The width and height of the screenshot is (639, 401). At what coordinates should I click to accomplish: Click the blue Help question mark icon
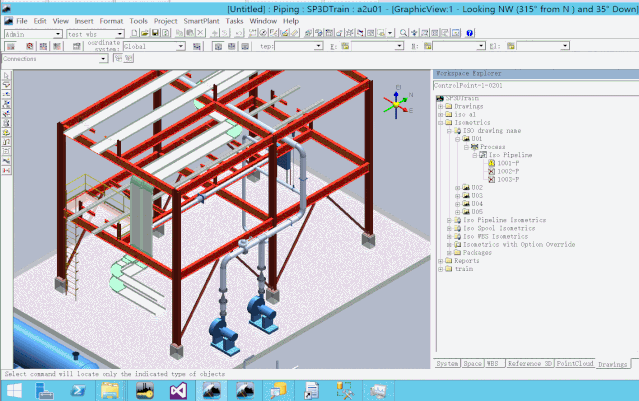[469, 33]
